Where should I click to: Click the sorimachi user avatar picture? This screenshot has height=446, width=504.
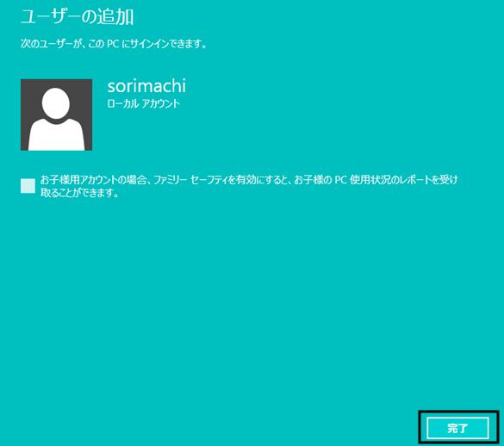coord(56,115)
